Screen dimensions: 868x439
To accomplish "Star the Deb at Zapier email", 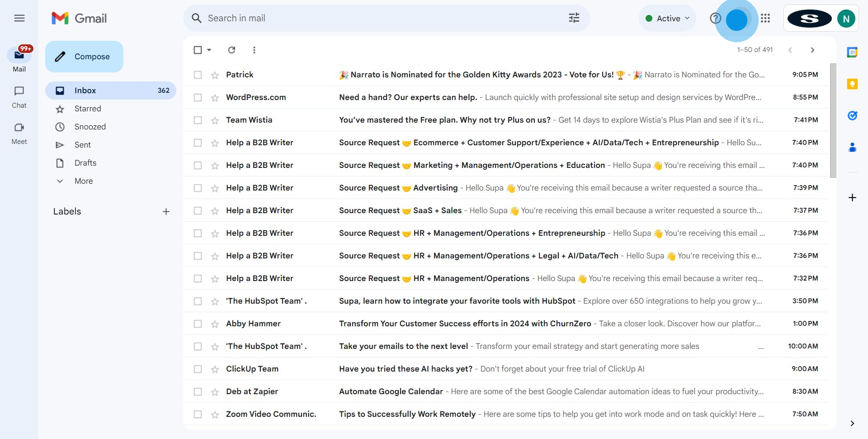I will pyautogui.click(x=215, y=392).
